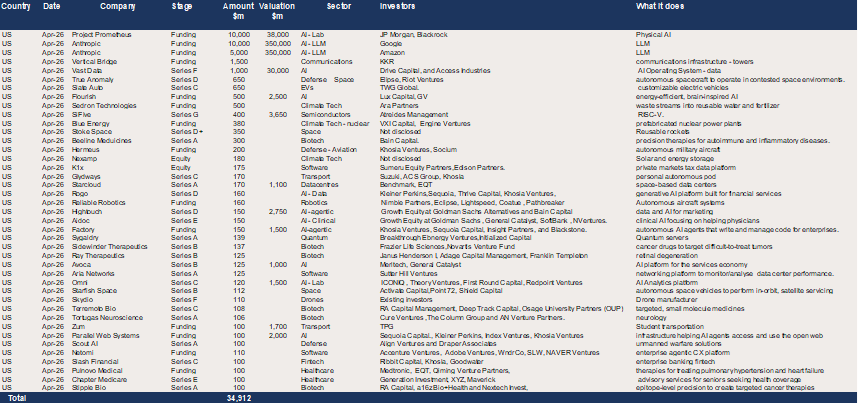Select the Communications sector cell
This screenshot has height=404, width=858.
point(327,61)
